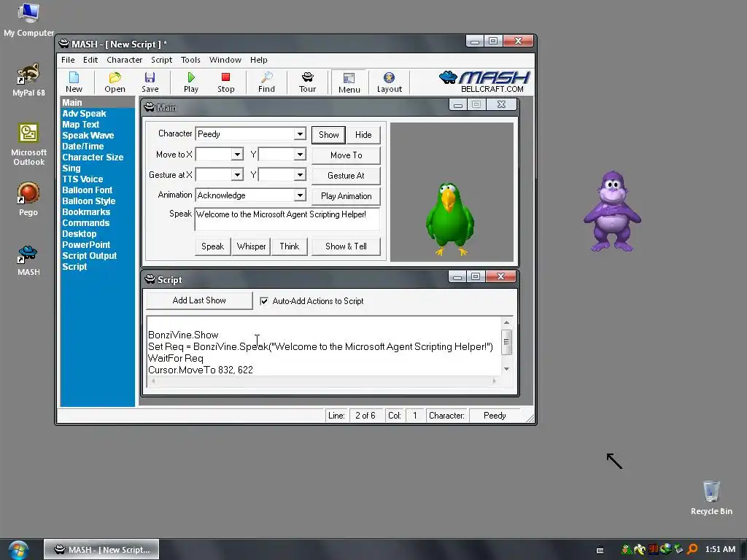
Task: Toggle the Menu toolbar button
Action: coord(349,82)
